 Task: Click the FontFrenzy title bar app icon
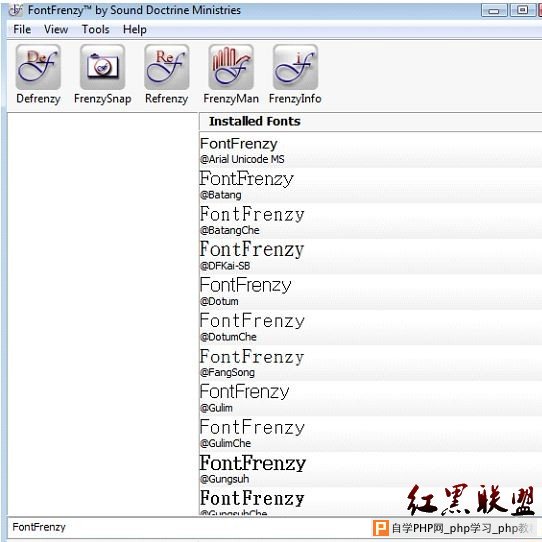click(x=16, y=10)
